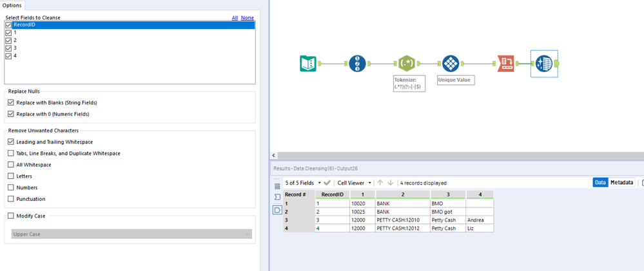
Task: Open the Upper Case dropdown
Action: pyautogui.click(x=132, y=234)
